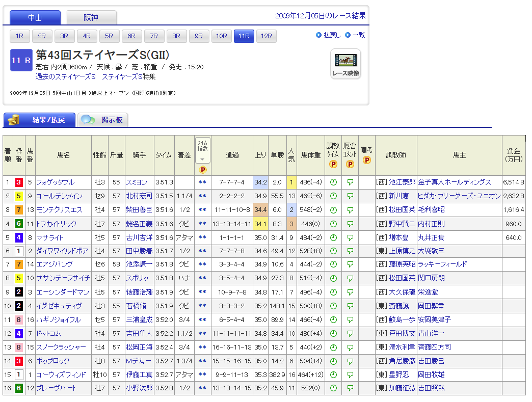Click jockey name 北村宏司
Image resolution: width=532 pixels, height=402 pixels.
coord(139,196)
